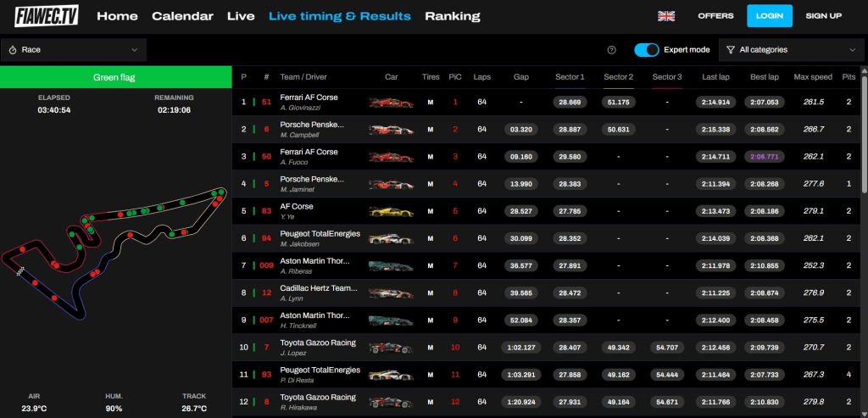Click the Porsche #6 car image
The width and height of the screenshot is (868, 418).
391,130
